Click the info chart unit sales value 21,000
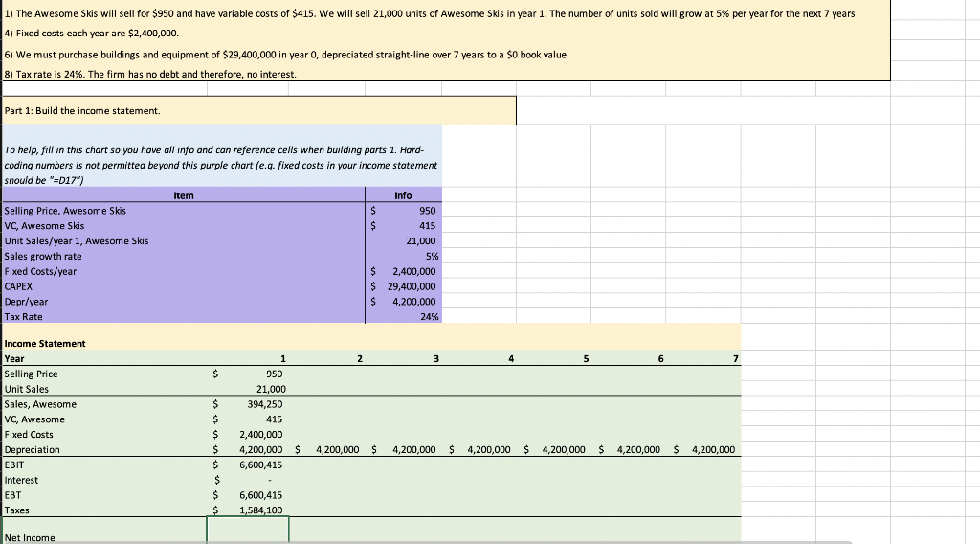Screen dimensions: 980x544 click(x=403, y=240)
